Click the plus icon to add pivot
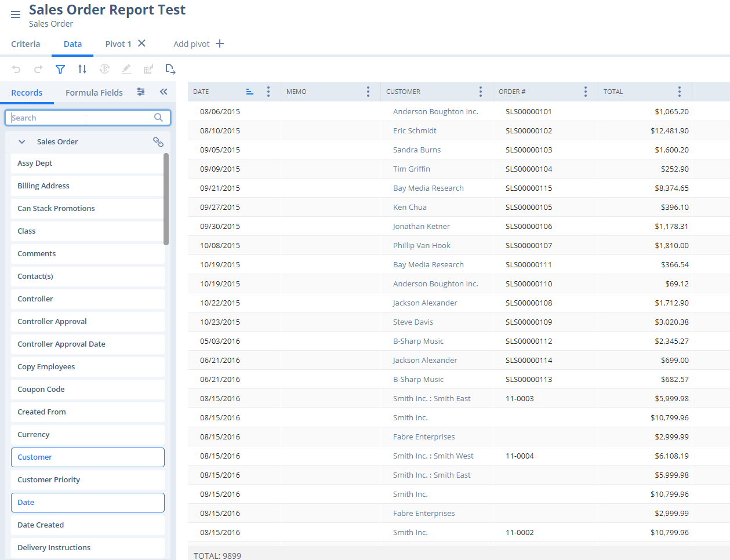The width and height of the screenshot is (730, 560). click(220, 43)
